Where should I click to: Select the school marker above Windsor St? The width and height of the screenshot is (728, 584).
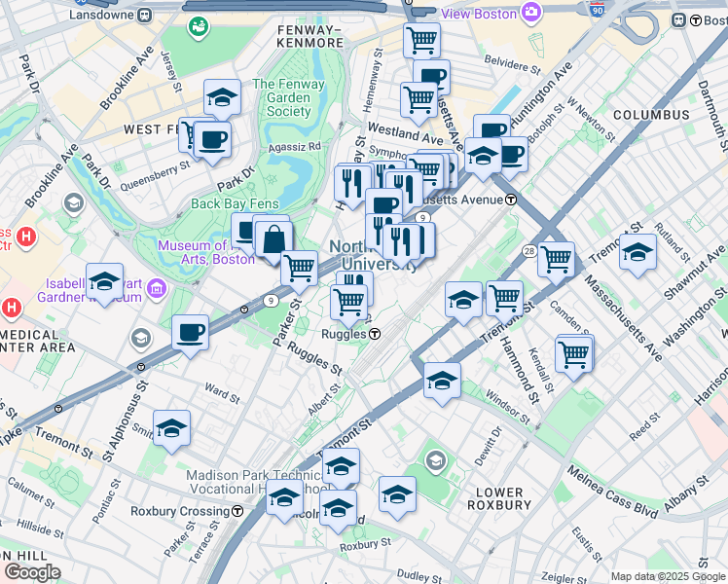(x=442, y=383)
